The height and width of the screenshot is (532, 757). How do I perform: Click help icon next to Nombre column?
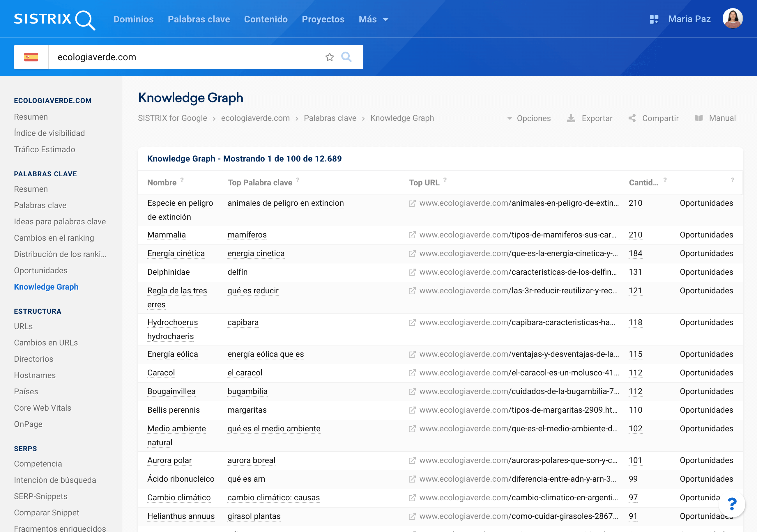(182, 180)
